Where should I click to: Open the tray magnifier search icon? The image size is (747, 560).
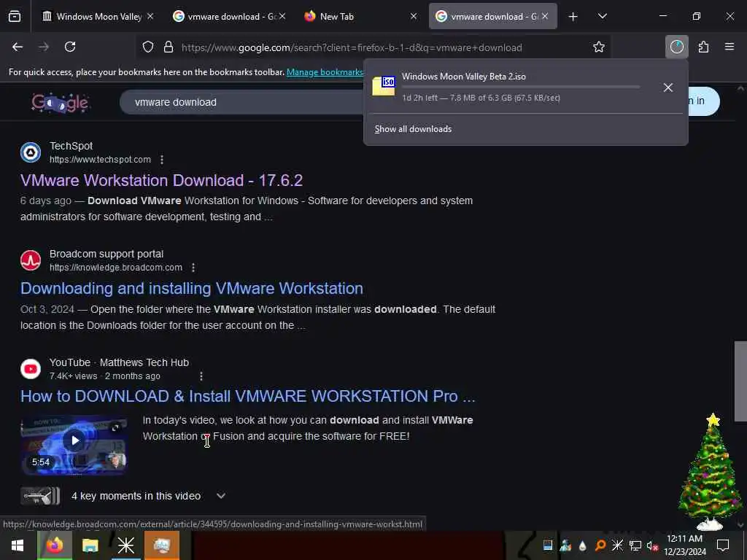tap(600, 545)
